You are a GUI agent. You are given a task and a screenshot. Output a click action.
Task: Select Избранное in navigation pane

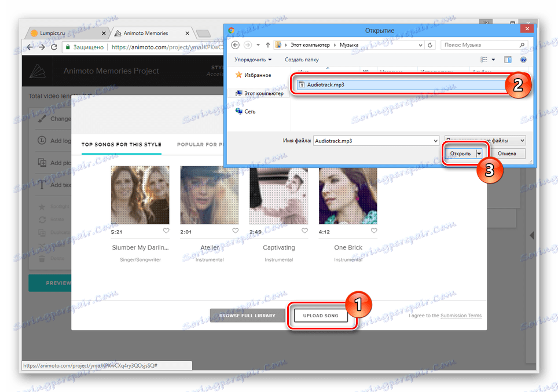(254, 75)
